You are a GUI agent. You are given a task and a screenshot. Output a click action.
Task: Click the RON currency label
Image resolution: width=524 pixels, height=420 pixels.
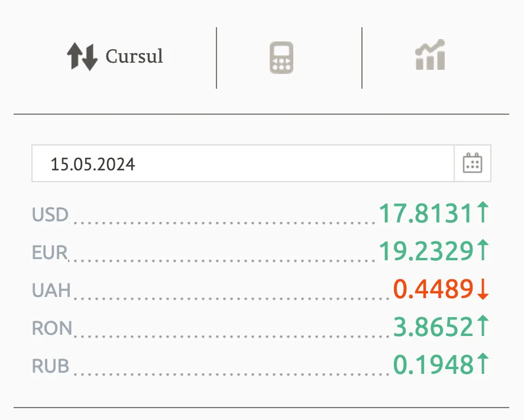pyautogui.click(x=52, y=328)
